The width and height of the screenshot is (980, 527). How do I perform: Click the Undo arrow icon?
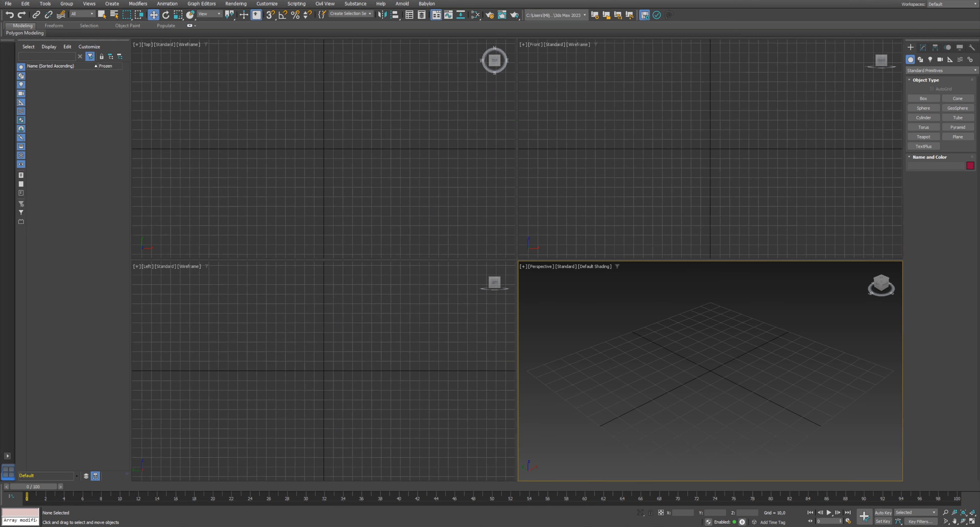click(9, 15)
